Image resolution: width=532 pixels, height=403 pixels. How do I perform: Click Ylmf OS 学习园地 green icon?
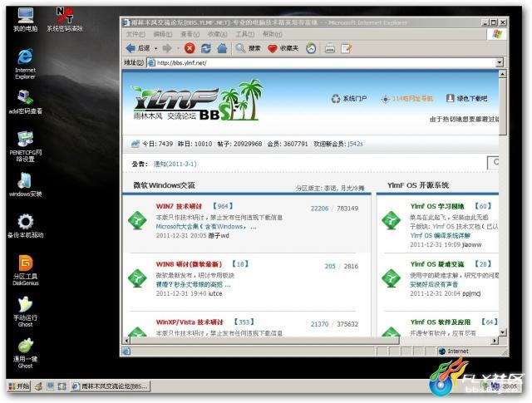point(392,220)
